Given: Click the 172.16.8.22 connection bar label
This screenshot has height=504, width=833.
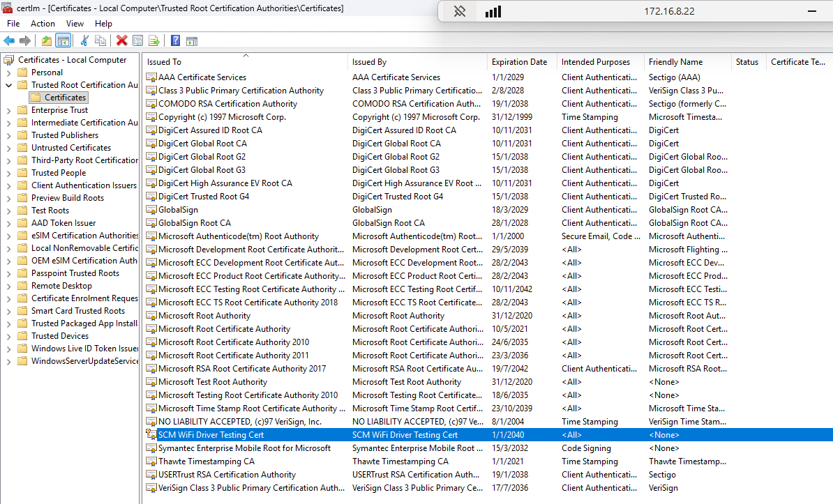Looking at the screenshot, I should pyautogui.click(x=669, y=11).
